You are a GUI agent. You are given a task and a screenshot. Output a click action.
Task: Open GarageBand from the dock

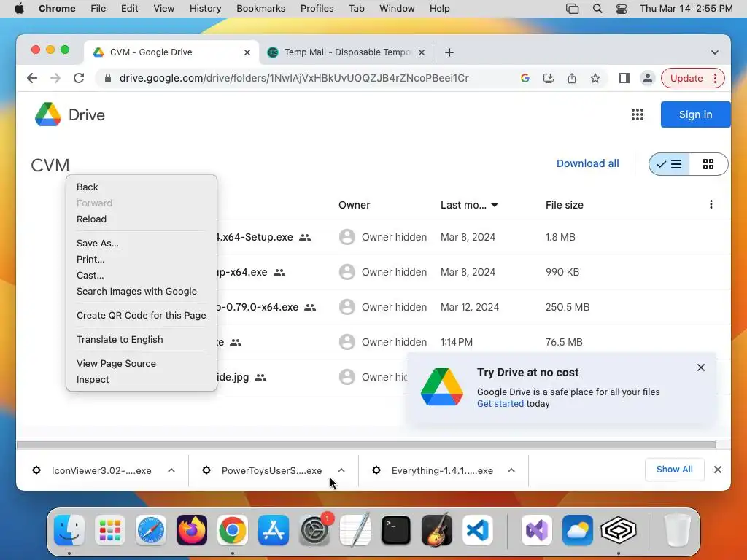coord(437,529)
